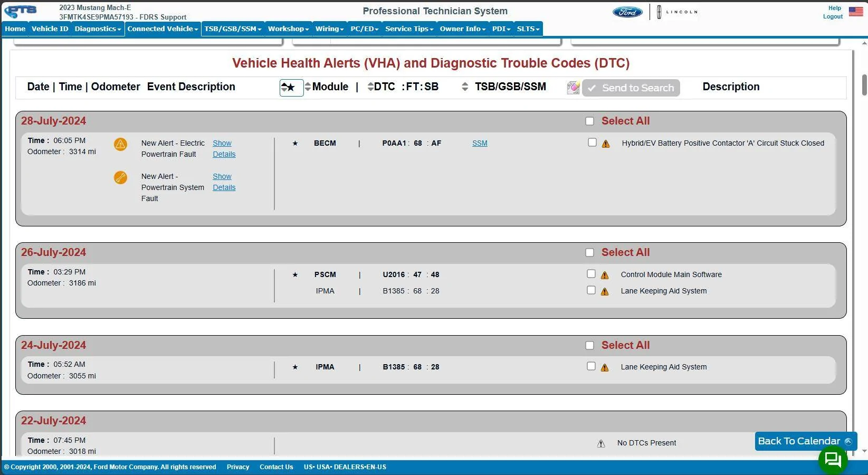Check Select All for 24-July-2024
Screen dimensions: 868x475
(x=590, y=346)
